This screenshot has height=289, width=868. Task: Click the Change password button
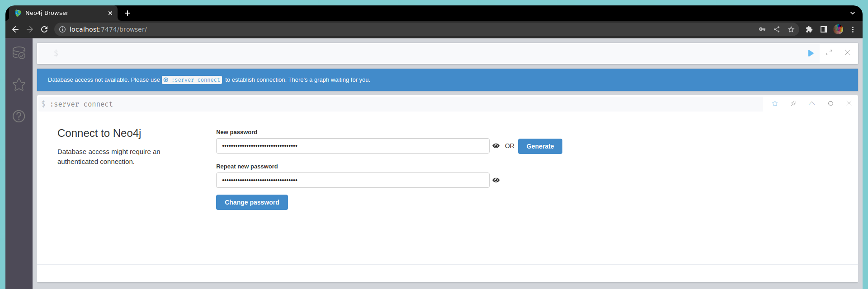[252, 202]
